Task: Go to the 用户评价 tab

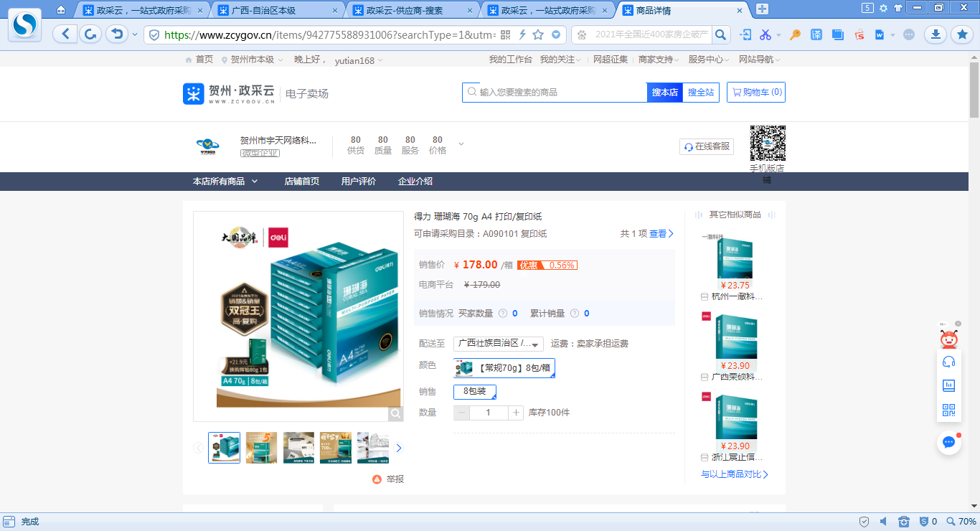Action: (358, 182)
